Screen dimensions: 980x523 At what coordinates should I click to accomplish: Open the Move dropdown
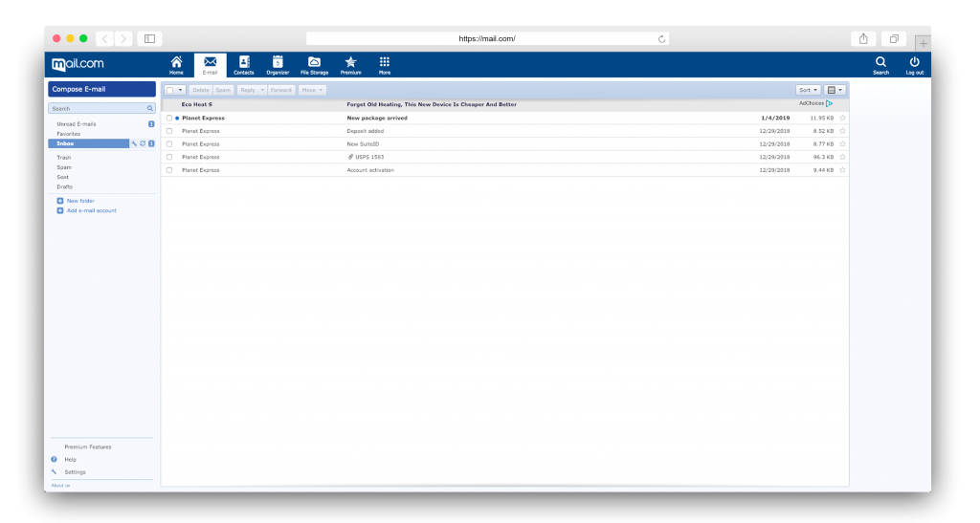(312, 90)
